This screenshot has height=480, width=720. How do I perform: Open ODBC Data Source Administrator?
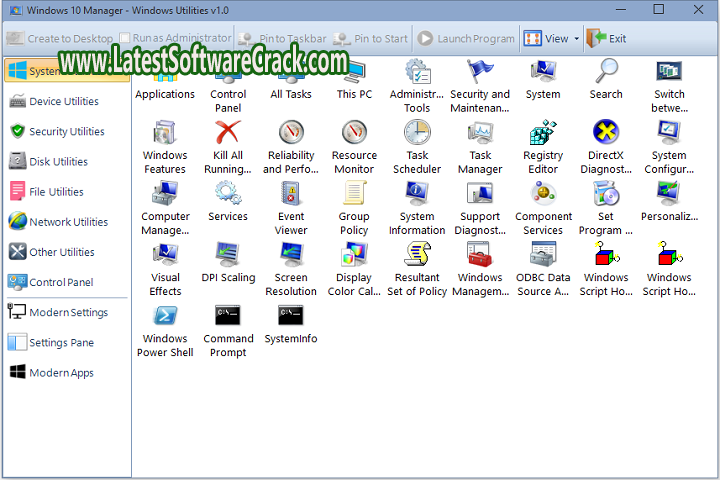click(543, 270)
